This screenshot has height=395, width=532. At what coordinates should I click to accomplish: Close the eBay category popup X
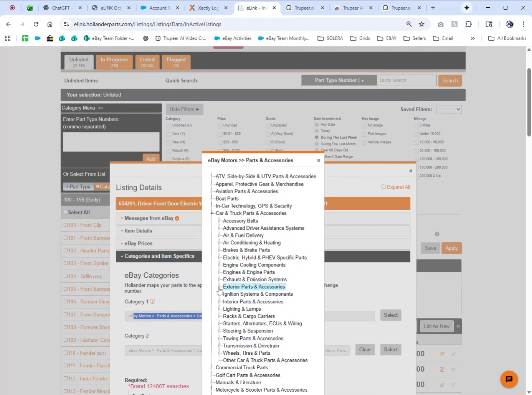click(x=319, y=161)
